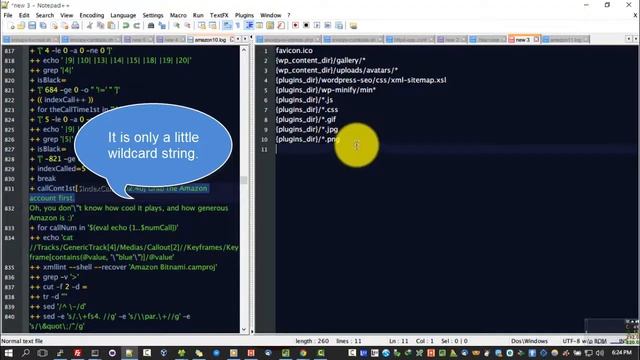Open the Search menu
640x360 pixels.
[45, 15]
